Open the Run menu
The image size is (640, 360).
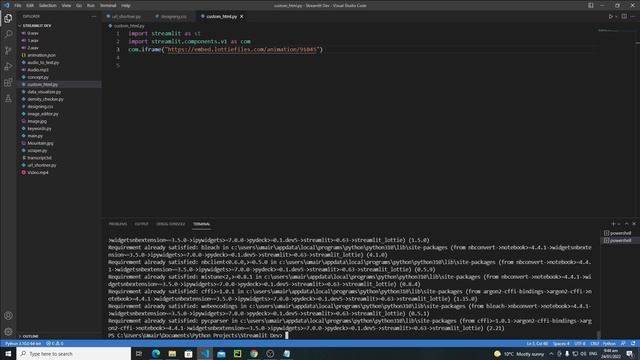click(91, 6)
